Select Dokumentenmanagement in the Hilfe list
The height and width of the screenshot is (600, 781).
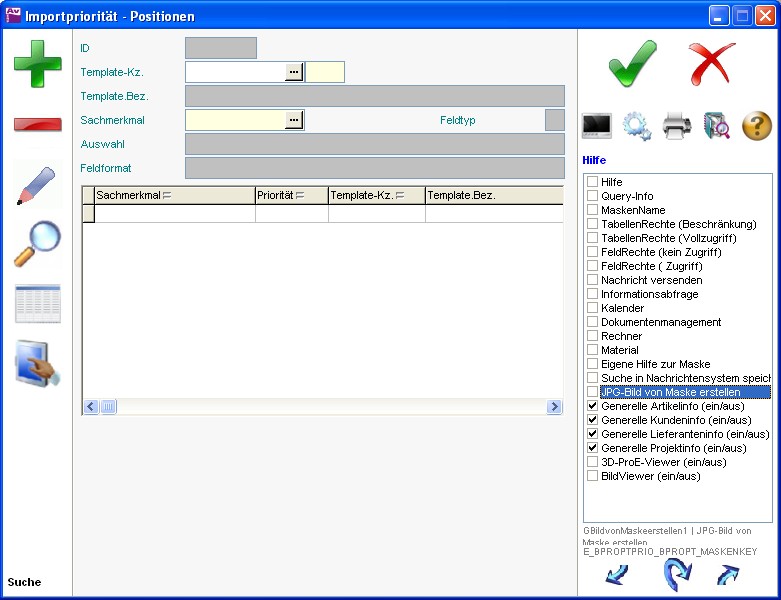[660, 323]
